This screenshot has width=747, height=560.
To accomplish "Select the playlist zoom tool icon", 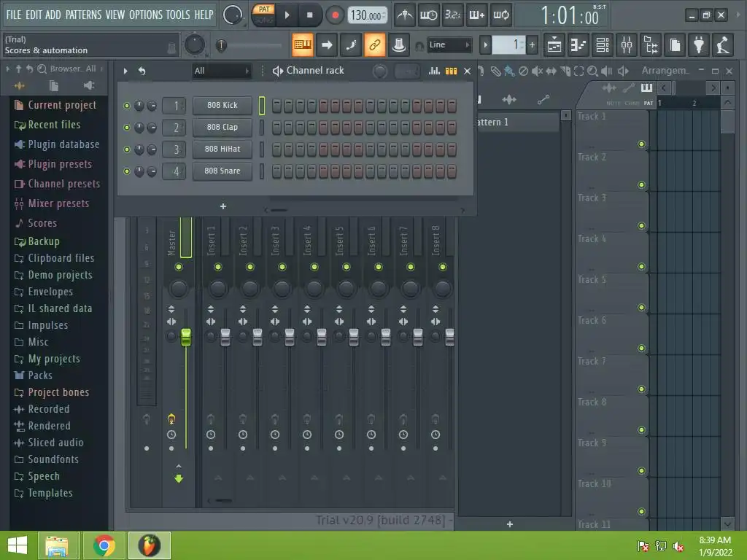I will (x=592, y=71).
